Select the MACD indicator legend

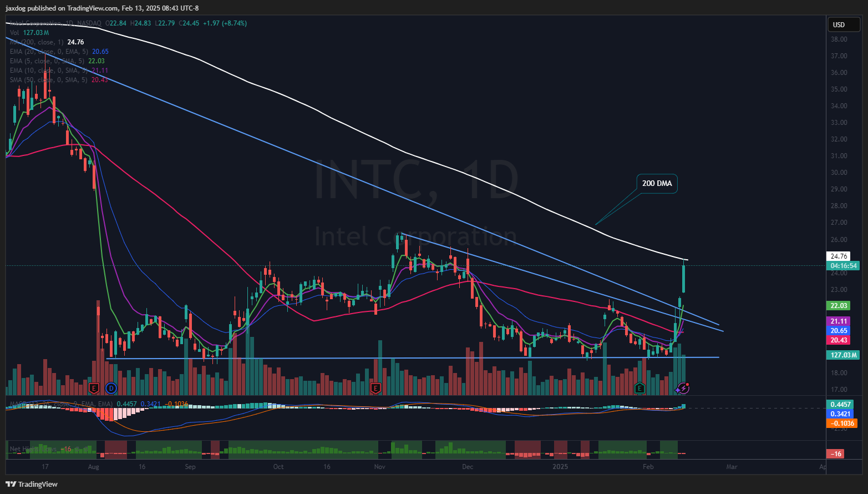pos(99,404)
